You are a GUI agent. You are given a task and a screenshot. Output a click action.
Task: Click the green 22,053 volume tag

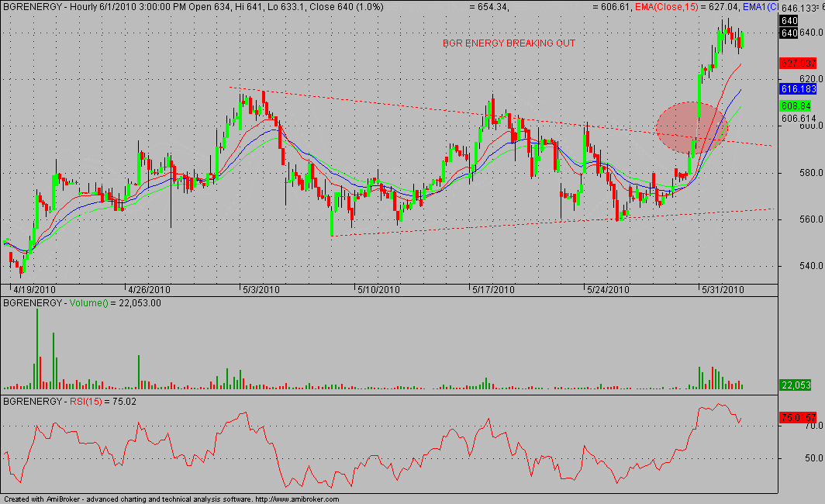pyautogui.click(x=796, y=385)
